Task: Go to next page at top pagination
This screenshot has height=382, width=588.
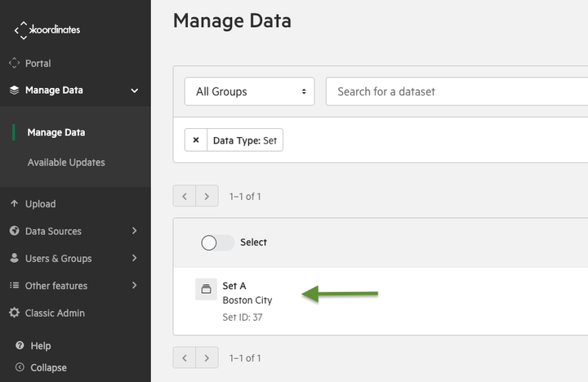Action: coord(207,196)
